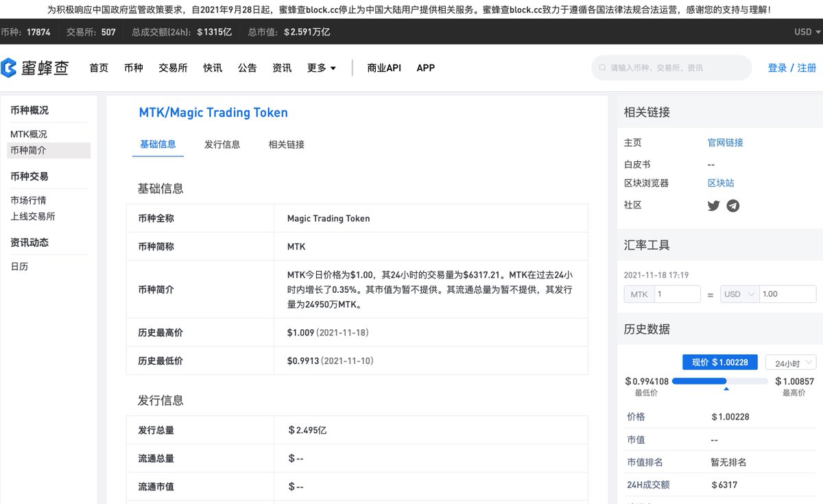Click the search box for 币种、交易所、资讯
This screenshot has width=823, height=504.
(x=671, y=68)
